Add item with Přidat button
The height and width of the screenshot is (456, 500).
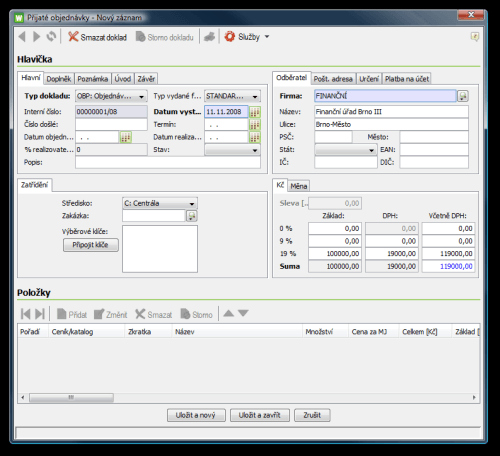72,314
